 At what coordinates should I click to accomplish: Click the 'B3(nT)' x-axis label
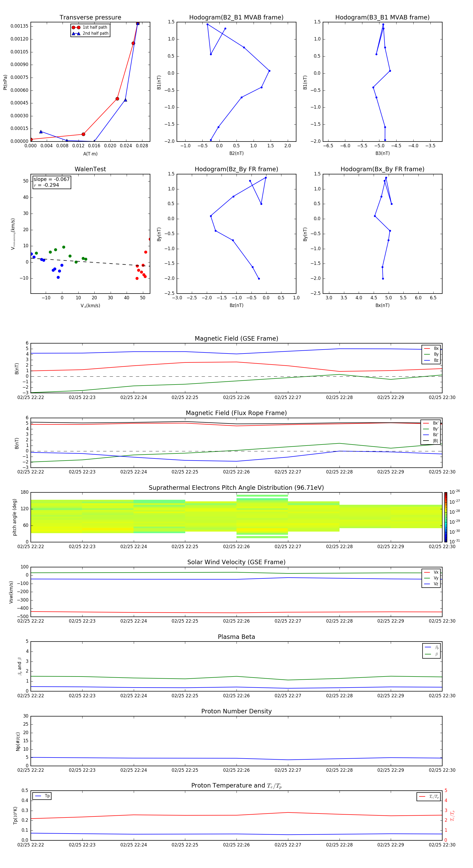(x=382, y=153)
